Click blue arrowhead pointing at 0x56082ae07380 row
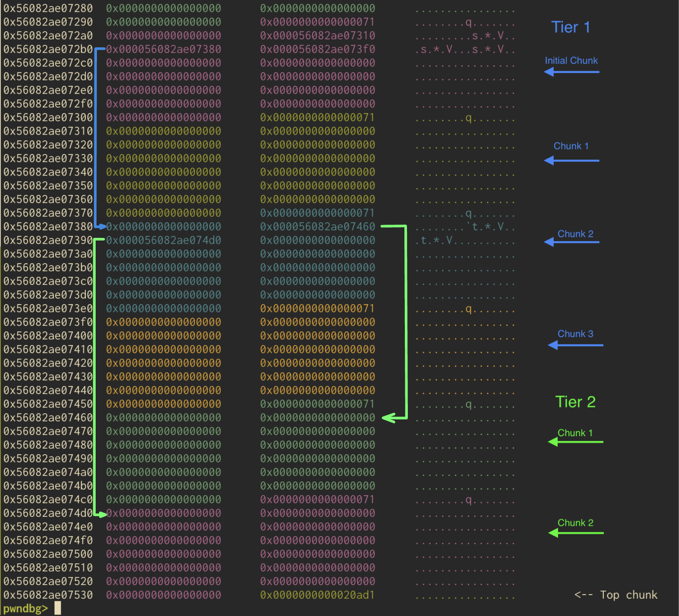679x616 pixels. tap(102, 226)
